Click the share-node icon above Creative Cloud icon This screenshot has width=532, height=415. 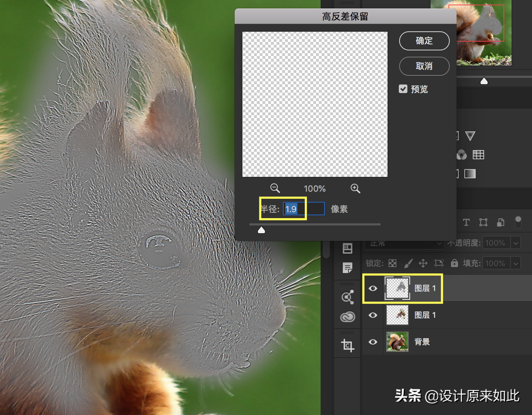pos(347,297)
